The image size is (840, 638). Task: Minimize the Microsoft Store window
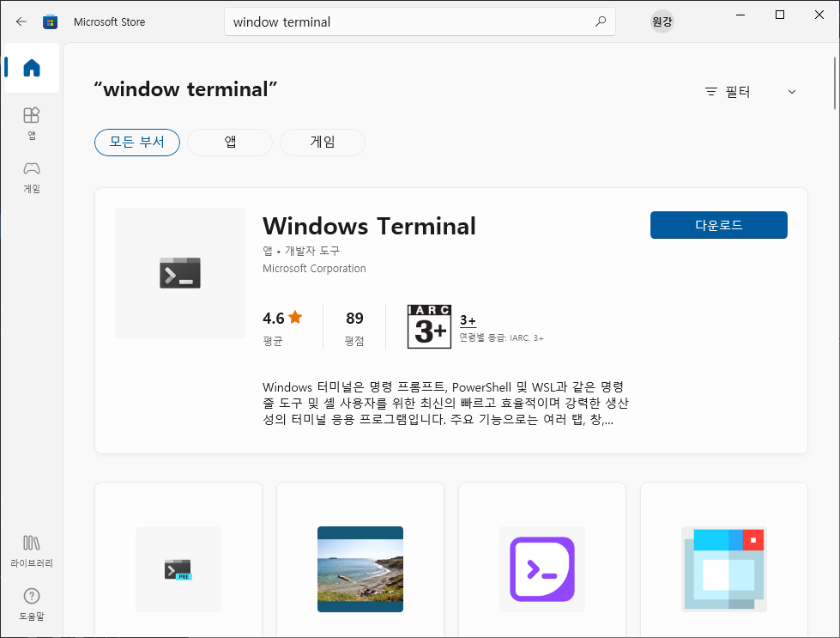click(x=740, y=15)
